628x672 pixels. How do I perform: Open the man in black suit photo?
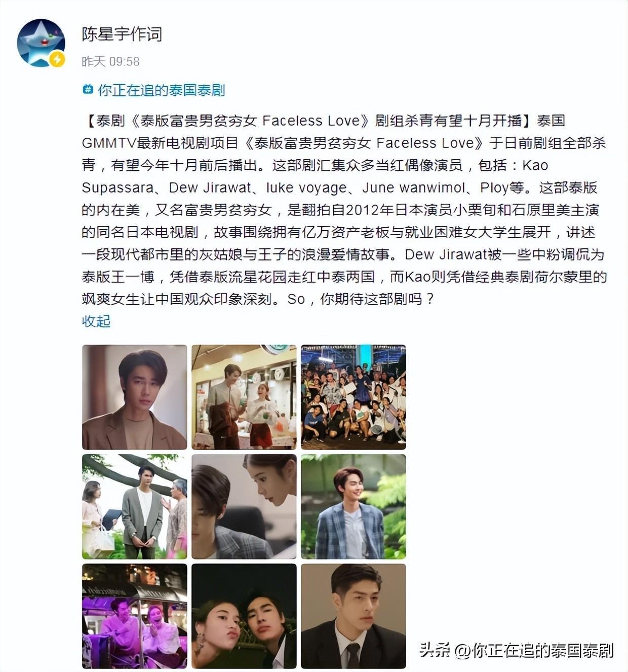coord(354,616)
